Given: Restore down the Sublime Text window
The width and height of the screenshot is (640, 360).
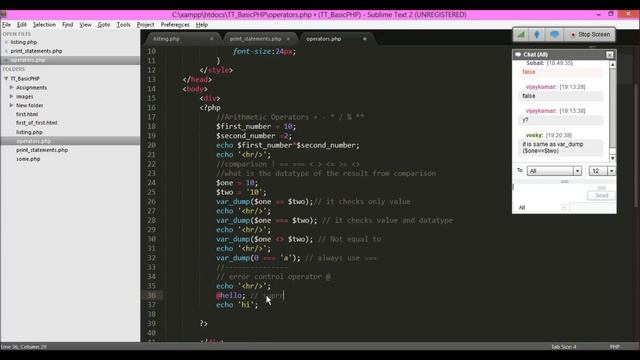Looking at the screenshot, I should [x=611, y=14].
